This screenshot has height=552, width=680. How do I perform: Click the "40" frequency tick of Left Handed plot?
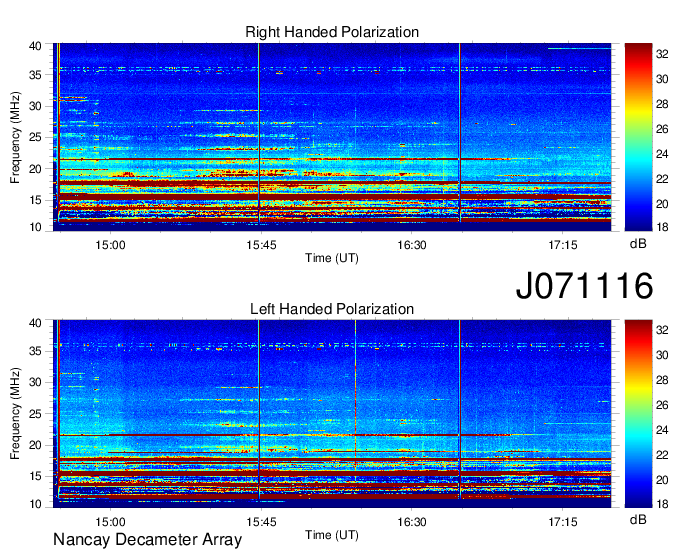tap(35, 323)
